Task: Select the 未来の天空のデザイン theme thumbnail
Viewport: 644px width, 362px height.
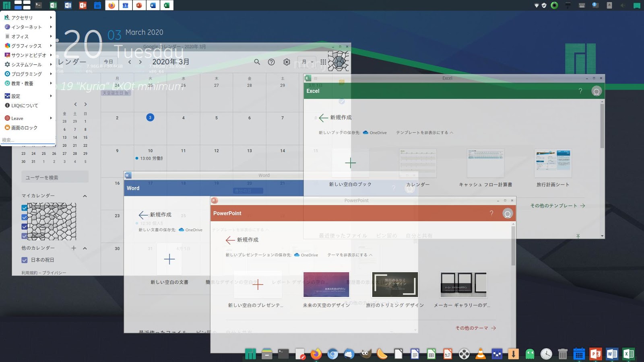Action: [326, 285]
